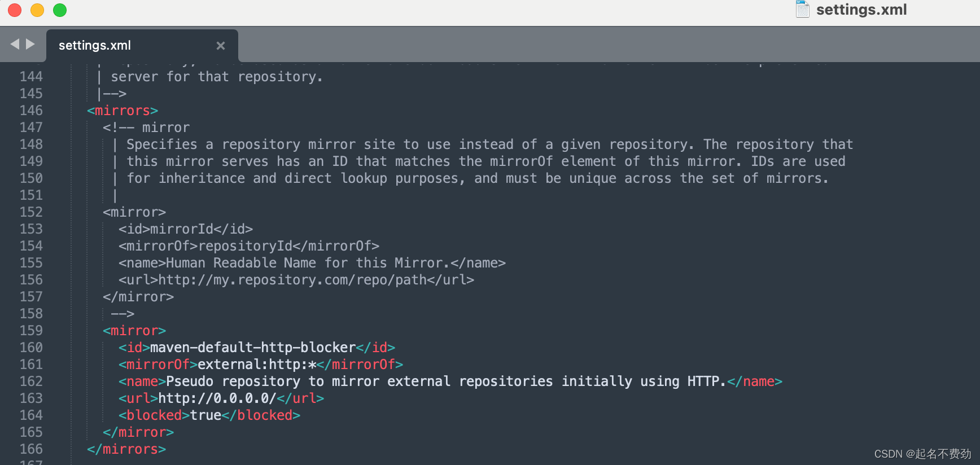Click the yellow minimize window button
980x465 pixels.
tap(37, 10)
